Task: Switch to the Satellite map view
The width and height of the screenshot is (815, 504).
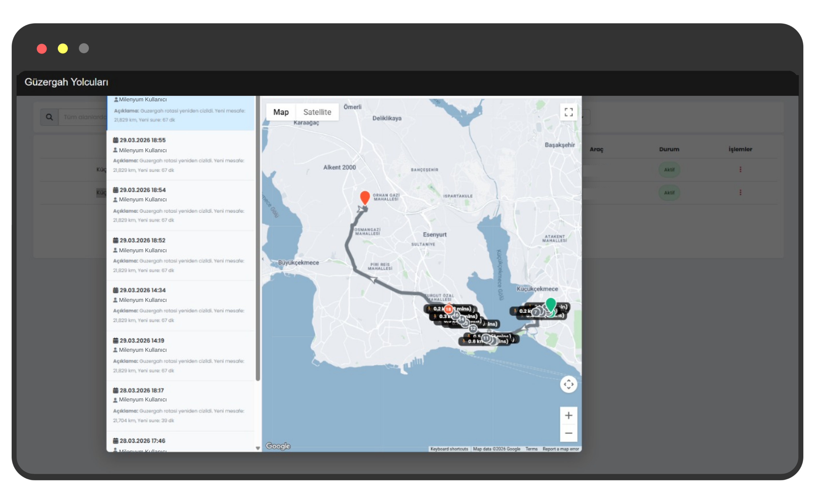Action: point(317,112)
